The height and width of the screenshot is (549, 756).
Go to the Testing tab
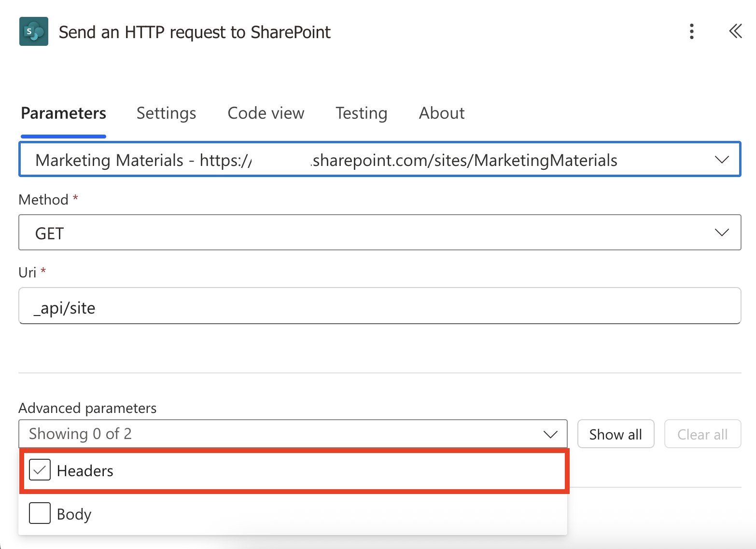click(361, 113)
